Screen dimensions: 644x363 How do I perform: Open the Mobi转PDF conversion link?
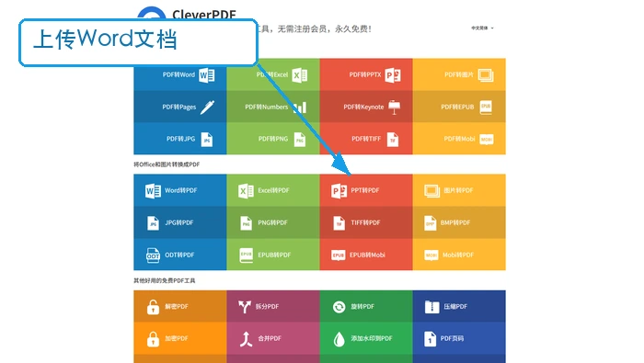point(459,255)
